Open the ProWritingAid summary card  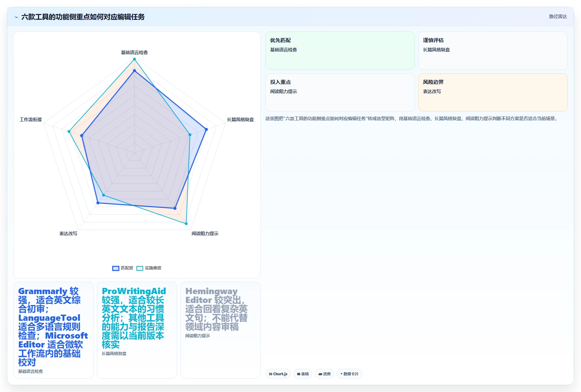137,330
